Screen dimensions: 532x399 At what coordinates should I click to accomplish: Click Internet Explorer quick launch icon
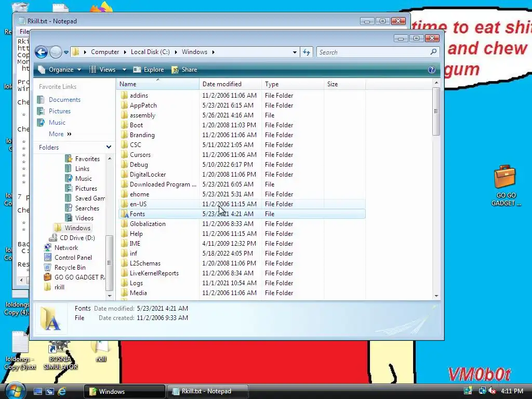pos(62,391)
